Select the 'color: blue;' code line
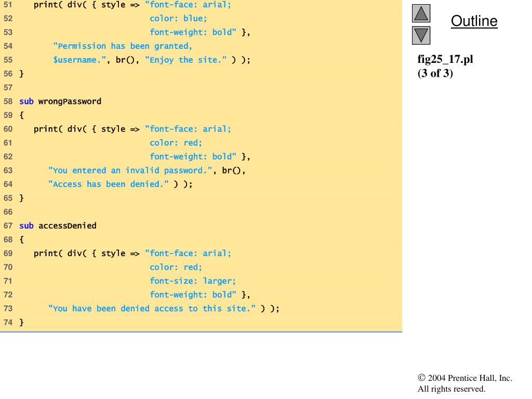The height and width of the screenshot is (399, 532). (x=179, y=18)
